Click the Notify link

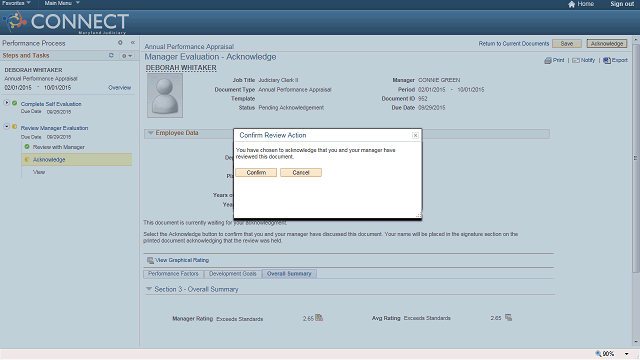click(588, 60)
